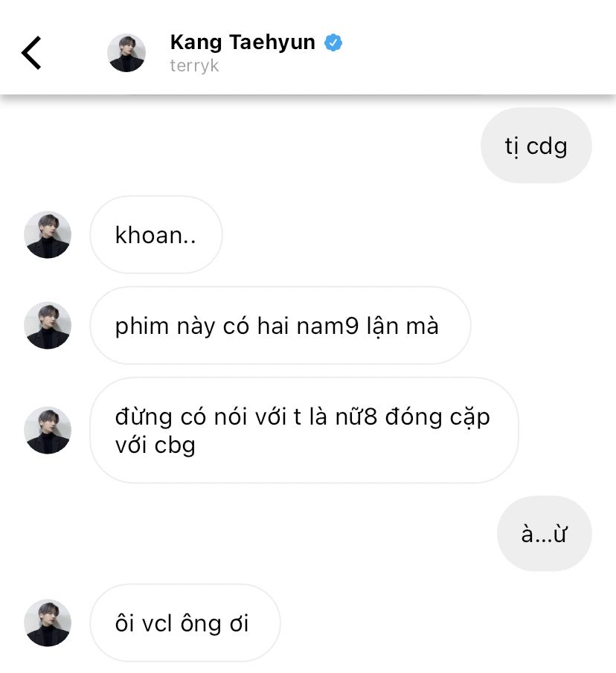
Task: Tap the avatar beside 'đừng có nói với t'
Action: 48,430
